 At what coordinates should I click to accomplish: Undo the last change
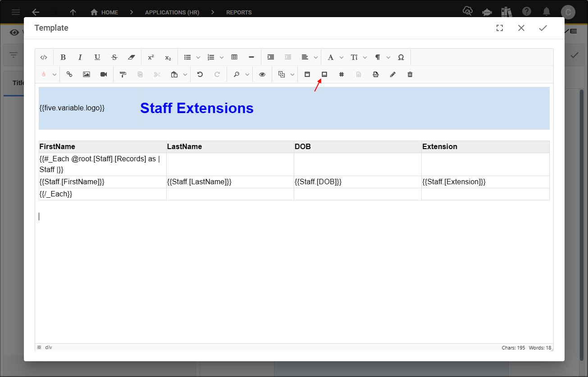coord(200,74)
